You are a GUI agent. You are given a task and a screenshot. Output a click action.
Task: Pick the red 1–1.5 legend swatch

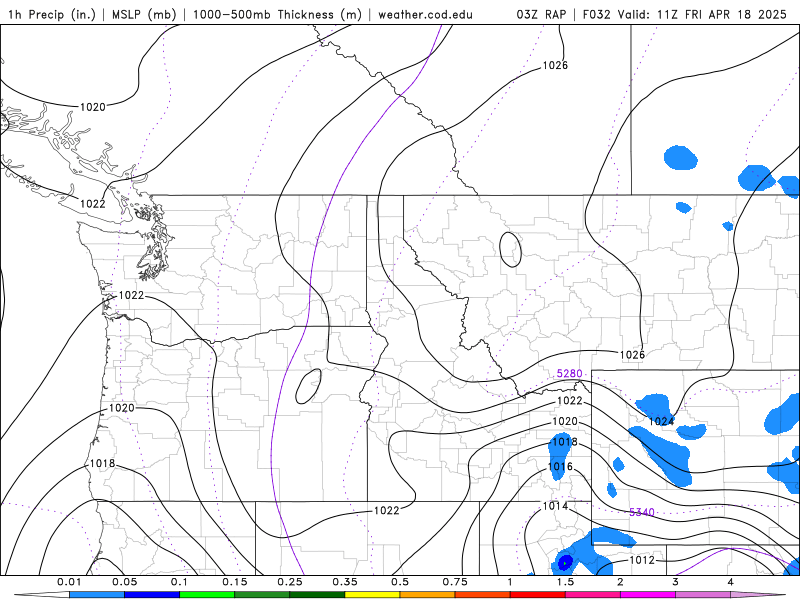click(x=538, y=595)
